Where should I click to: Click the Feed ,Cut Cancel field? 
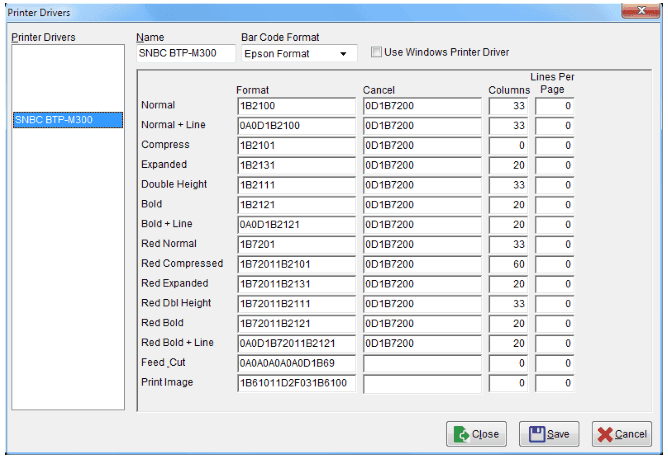coord(421,362)
